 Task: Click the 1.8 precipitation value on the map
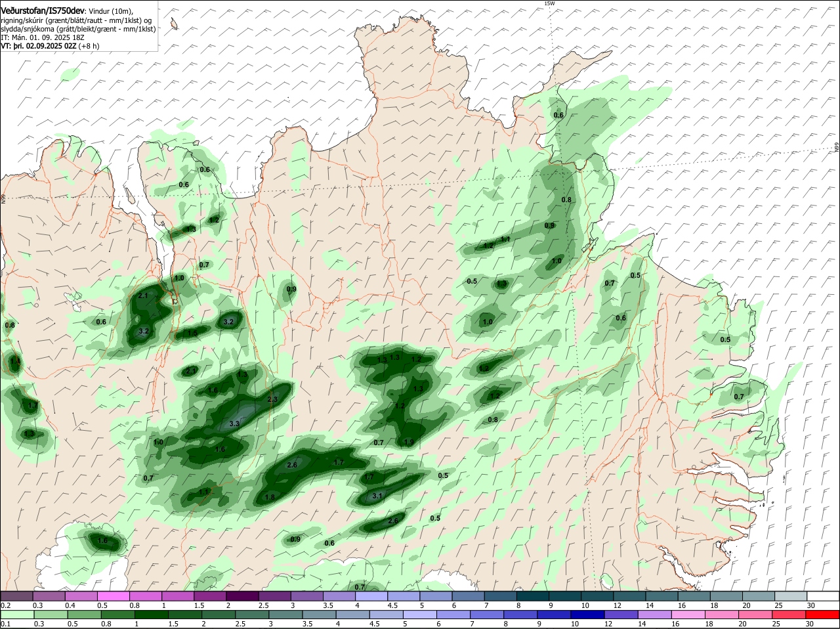pyautogui.click(x=270, y=497)
